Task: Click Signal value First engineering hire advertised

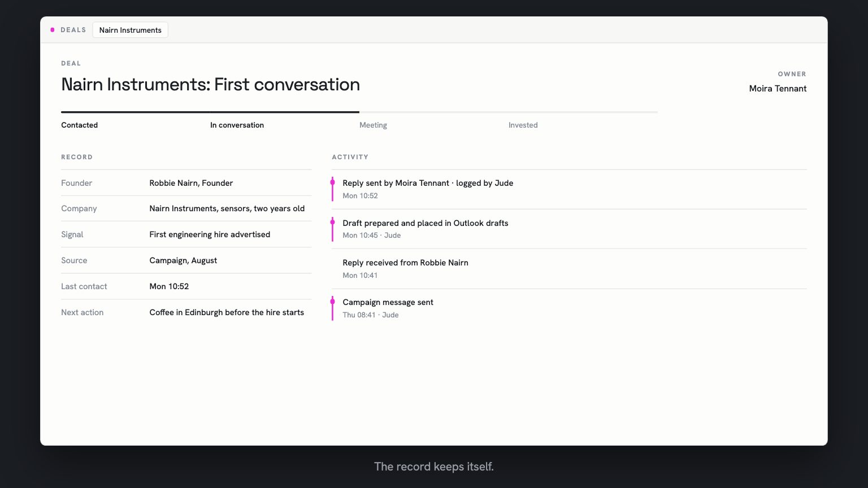Action: point(210,234)
